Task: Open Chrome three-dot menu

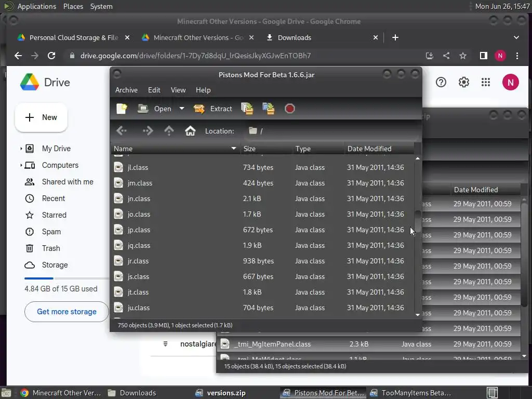Action: pyautogui.click(x=517, y=56)
